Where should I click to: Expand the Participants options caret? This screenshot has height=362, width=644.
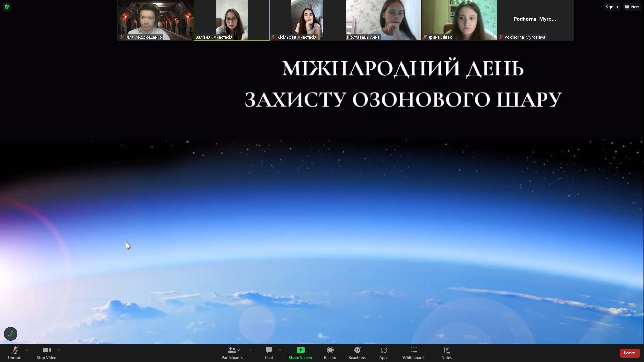250,350
